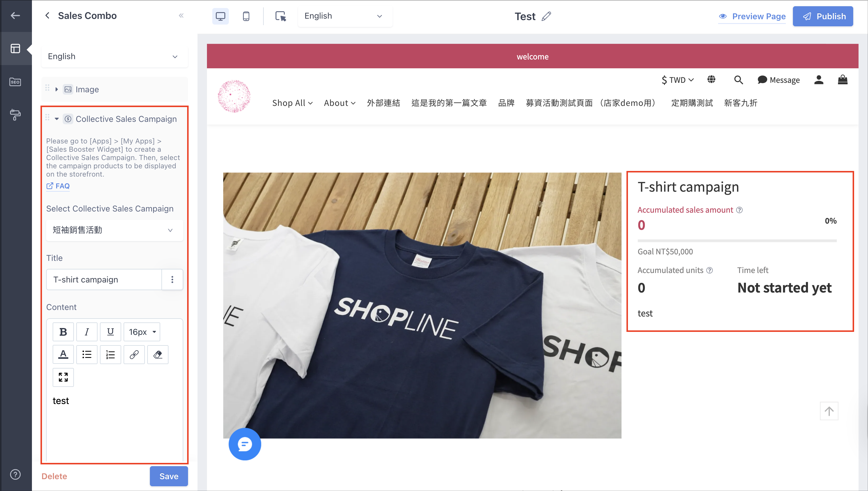Open the SEO settings sidebar icon
This screenshot has height=491, width=868.
(x=15, y=82)
